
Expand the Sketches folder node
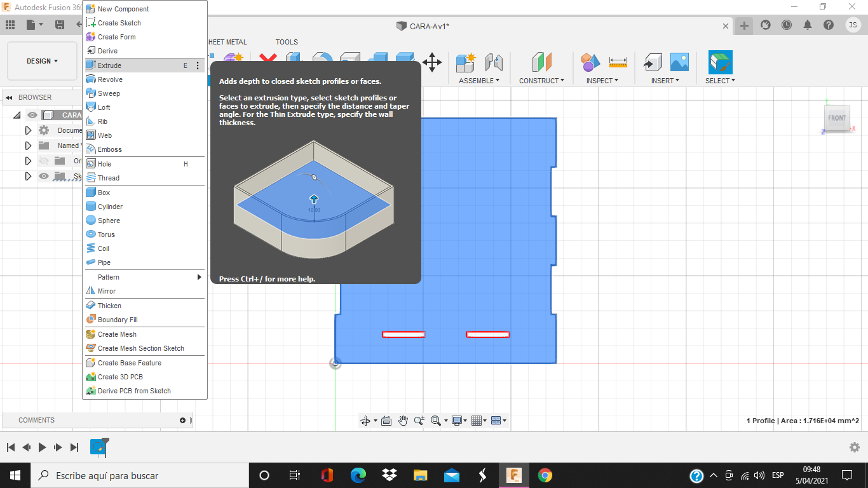pyautogui.click(x=28, y=176)
